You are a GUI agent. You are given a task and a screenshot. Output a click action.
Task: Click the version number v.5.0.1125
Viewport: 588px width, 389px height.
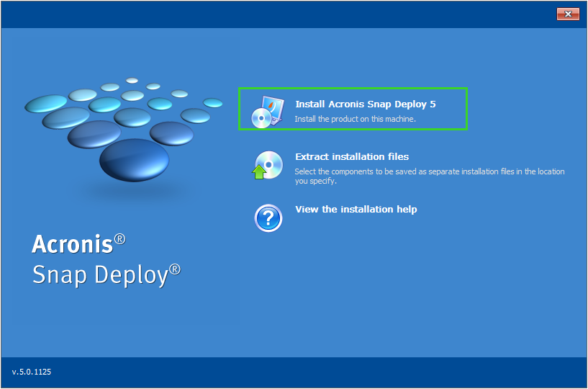pyautogui.click(x=32, y=372)
